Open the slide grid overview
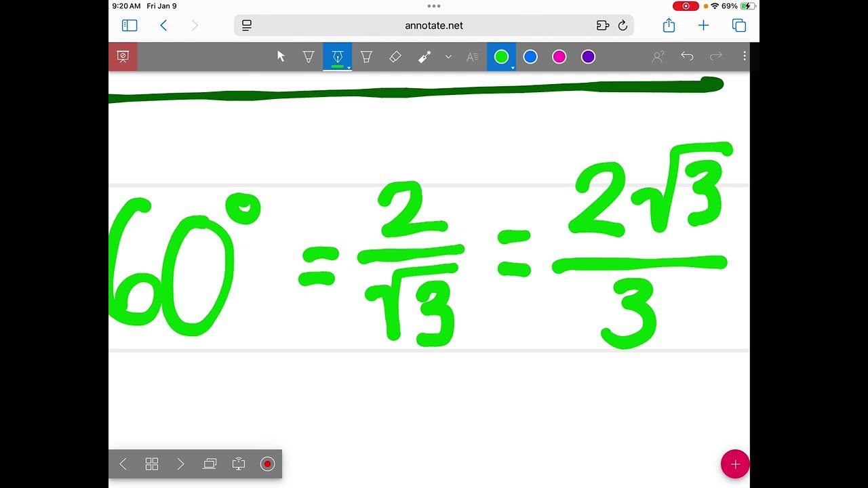868x488 pixels. coord(152,464)
